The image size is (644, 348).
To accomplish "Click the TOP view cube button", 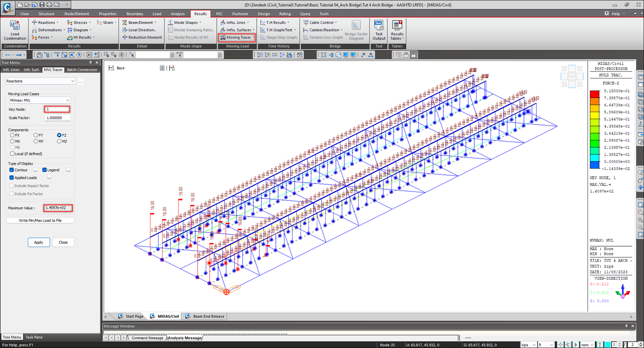I will (x=572, y=77).
